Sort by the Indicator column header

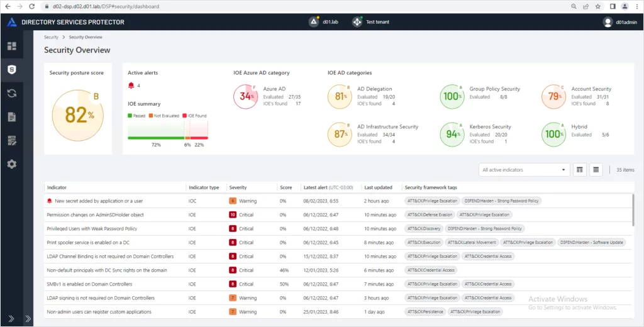click(x=57, y=187)
